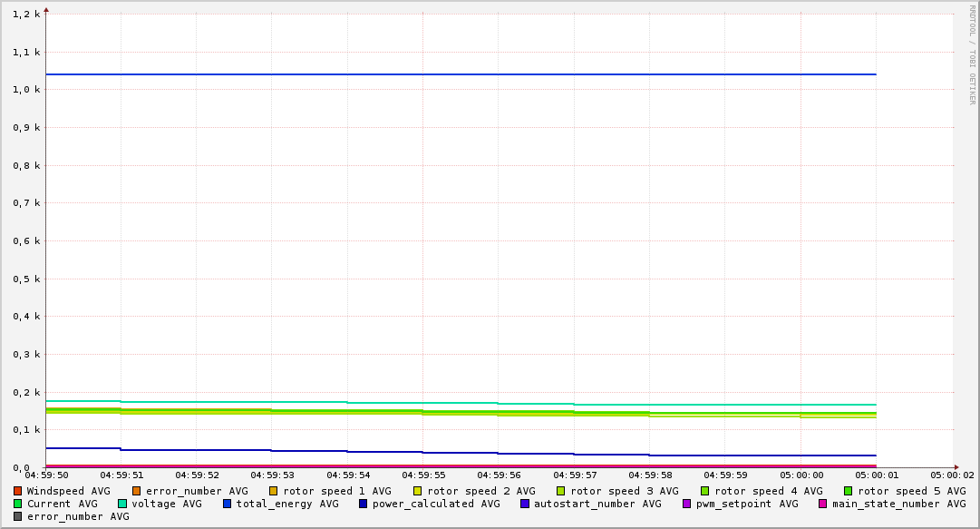Select the 'rotor speed 5 AVG' label
The height and width of the screenshot is (529, 980).
coord(912,492)
